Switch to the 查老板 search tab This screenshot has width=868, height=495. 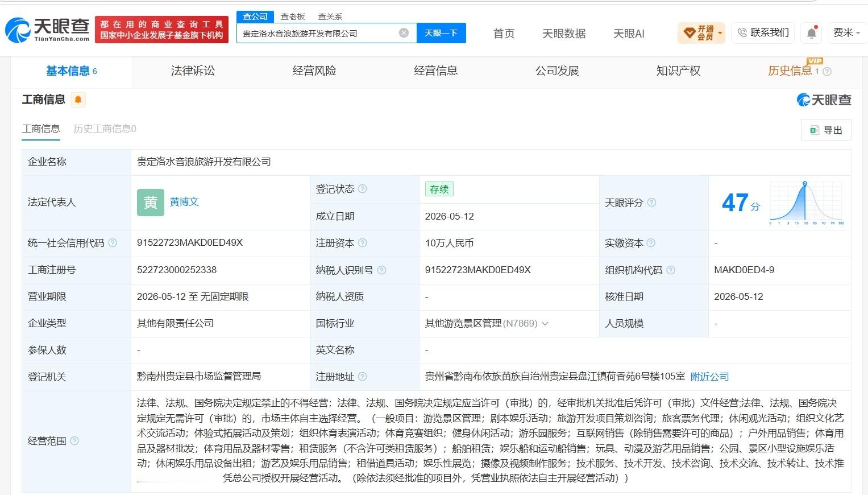pos(293,17)
